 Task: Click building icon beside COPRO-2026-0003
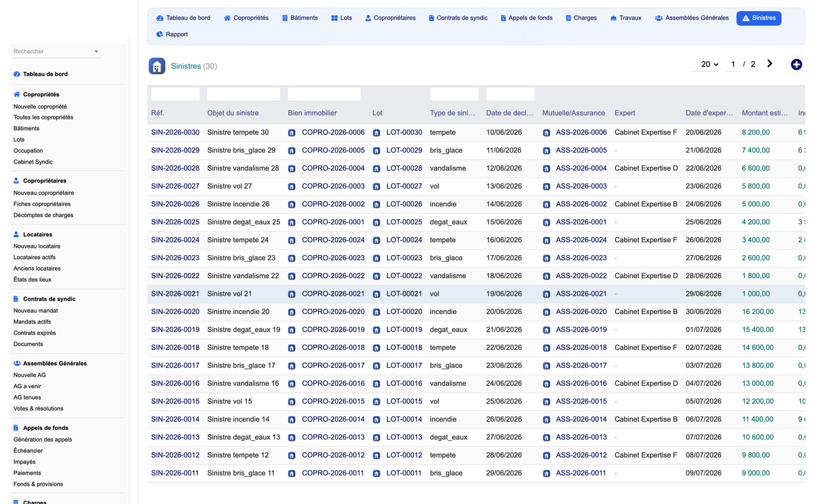(292, 187)
